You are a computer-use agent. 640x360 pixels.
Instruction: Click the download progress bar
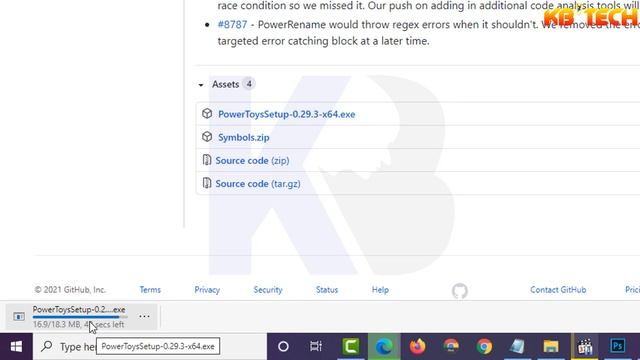click(x=80, y=317)
